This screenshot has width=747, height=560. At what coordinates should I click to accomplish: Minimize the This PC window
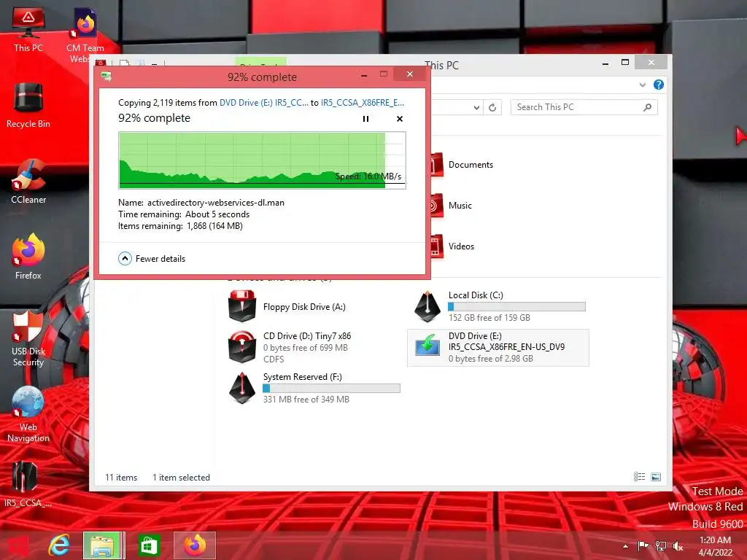(605, 63)
